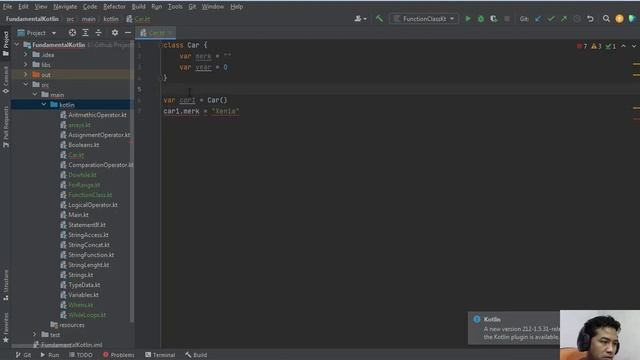Viewport: 640px width, 360px height.
Task: Collapse the kotlin source folder
Action: click(x=44, y=104)
